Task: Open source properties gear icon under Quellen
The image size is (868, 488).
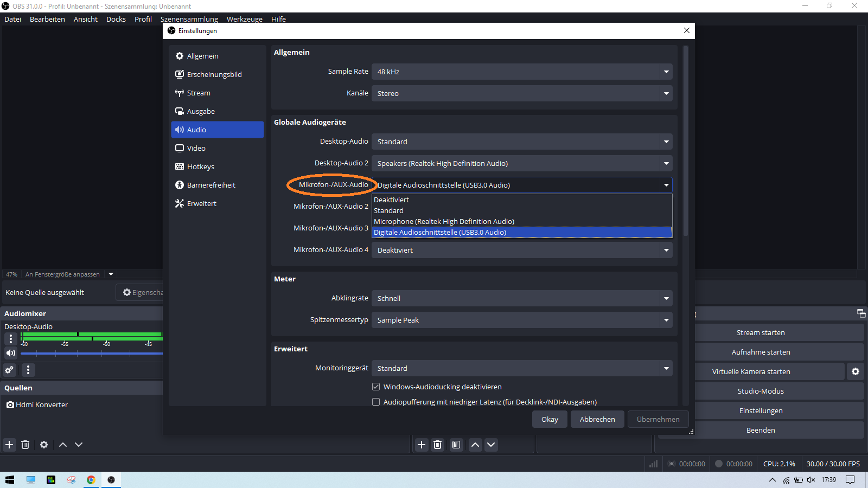Action: point(44,445)
